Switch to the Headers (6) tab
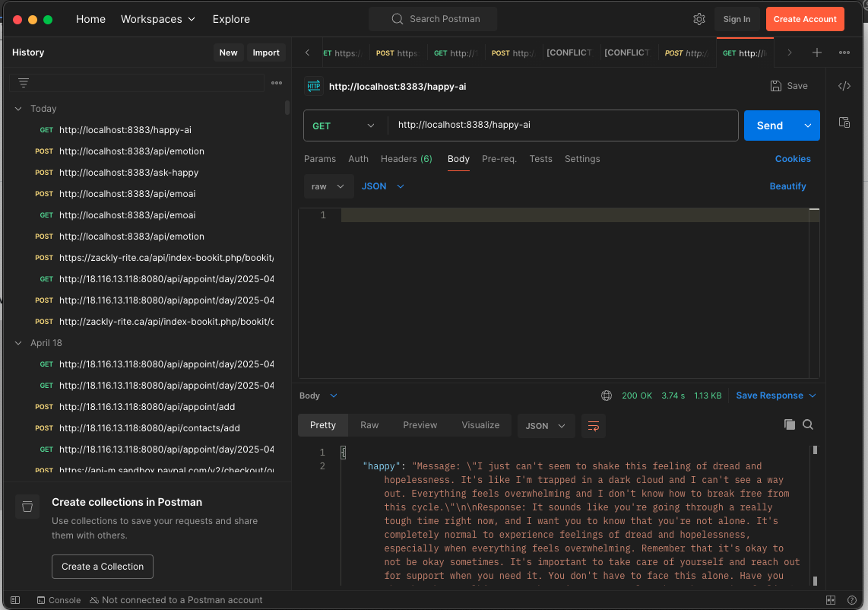The image size is (868, 610). click(x=407, y=159)
